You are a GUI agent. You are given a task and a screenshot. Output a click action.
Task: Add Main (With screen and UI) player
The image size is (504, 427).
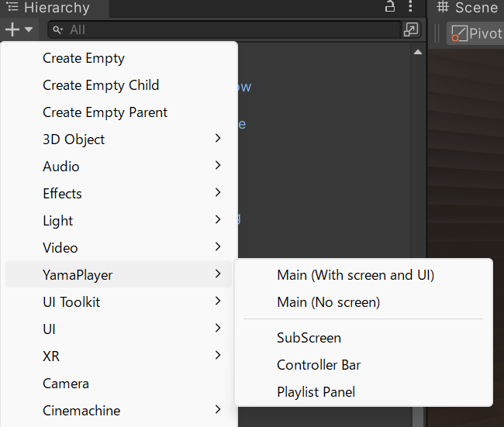coord(355,275)
